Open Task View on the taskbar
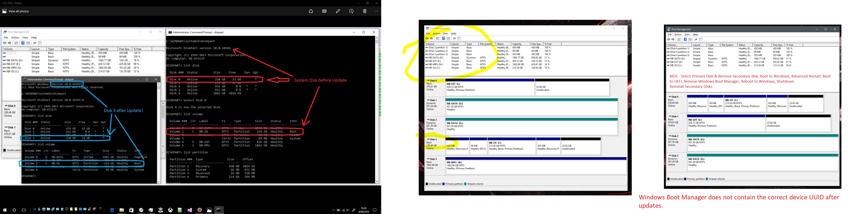868x214 pixels. (x=24, y=210)
